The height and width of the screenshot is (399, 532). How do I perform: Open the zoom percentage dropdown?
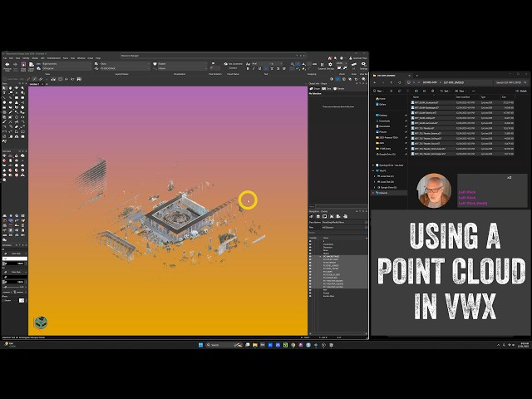tap(340, 63)
